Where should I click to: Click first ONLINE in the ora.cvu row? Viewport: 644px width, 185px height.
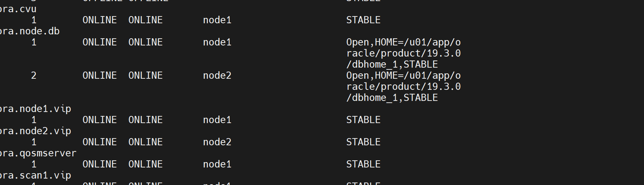click(x=100, y=20)
